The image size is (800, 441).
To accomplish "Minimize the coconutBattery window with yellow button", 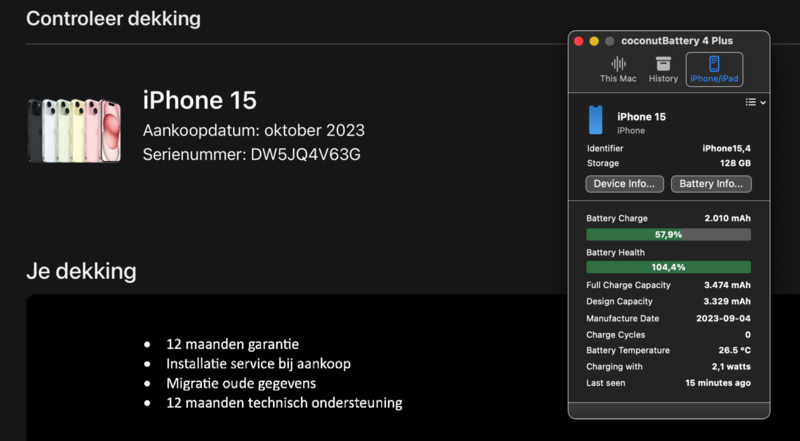I will pyautogui.click(x=594, y=41).
